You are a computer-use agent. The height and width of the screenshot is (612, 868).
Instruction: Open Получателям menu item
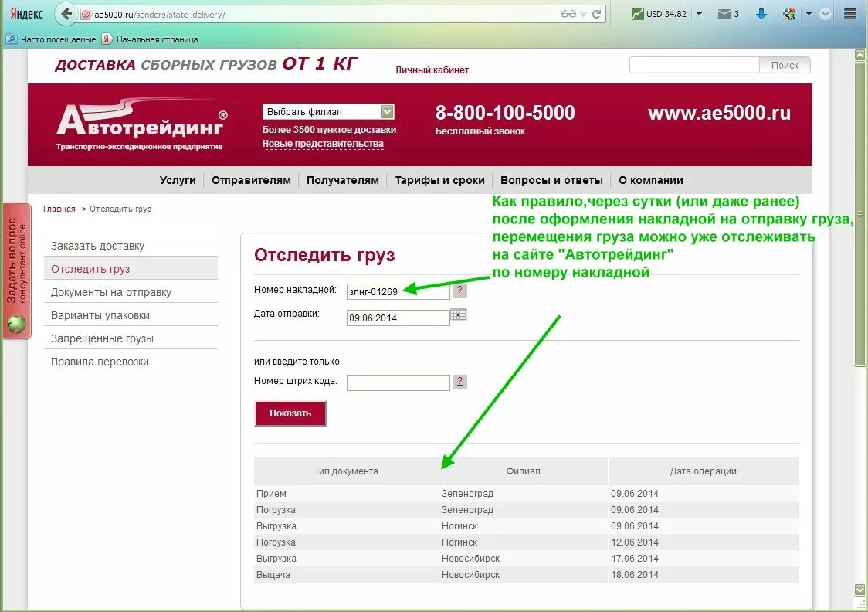pos(343,180)
